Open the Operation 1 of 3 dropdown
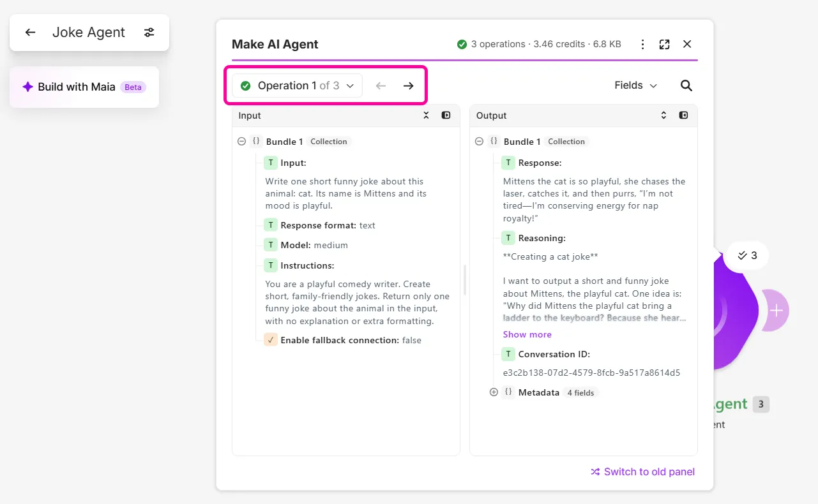This screenshot has width=818, height=504. (298, 85)
